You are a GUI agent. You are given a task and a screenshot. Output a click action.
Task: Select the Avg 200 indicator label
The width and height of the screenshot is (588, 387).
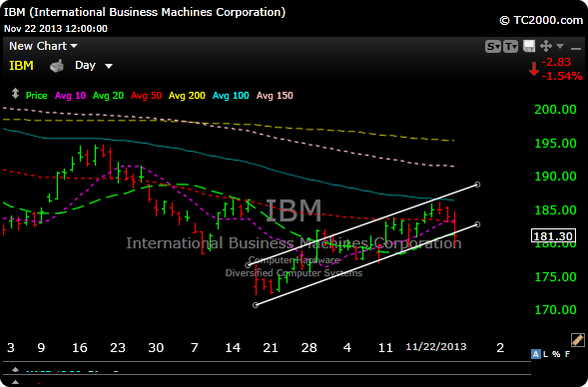[x=187, y=96]
